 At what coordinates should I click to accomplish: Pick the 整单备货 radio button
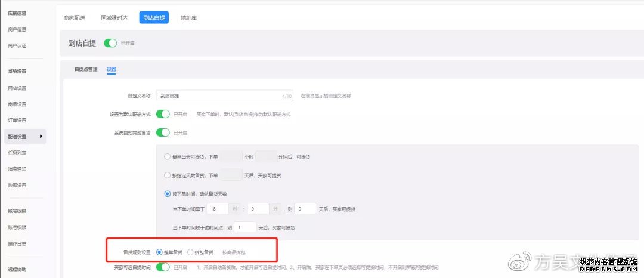(x=159, y=252)
